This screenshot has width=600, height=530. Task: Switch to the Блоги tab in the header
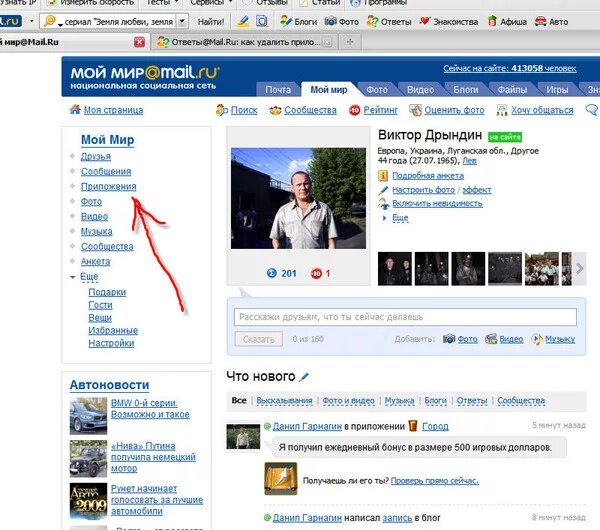[466, 90]
